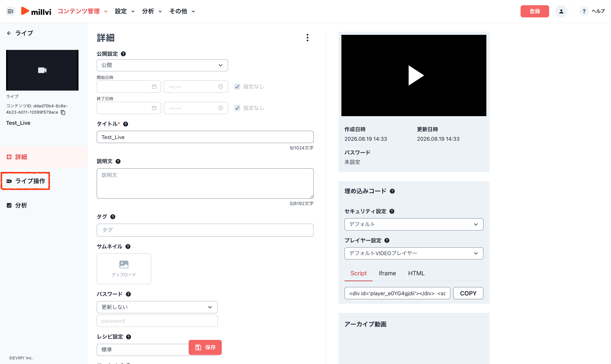Collapse the sidebar menu icon
611x364 pixels.
point(10,11)
